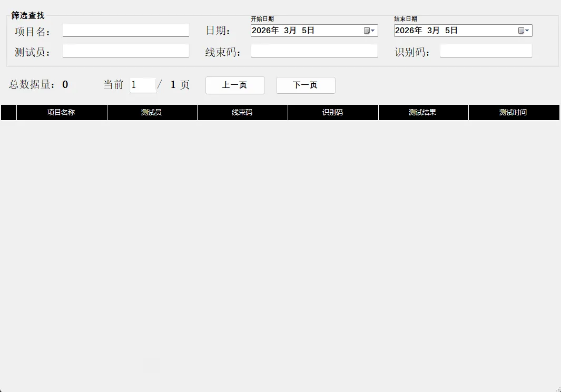Open the 开始日期 calendar dropdown icon
Viewport: 561px width, 392px height.
369,31
